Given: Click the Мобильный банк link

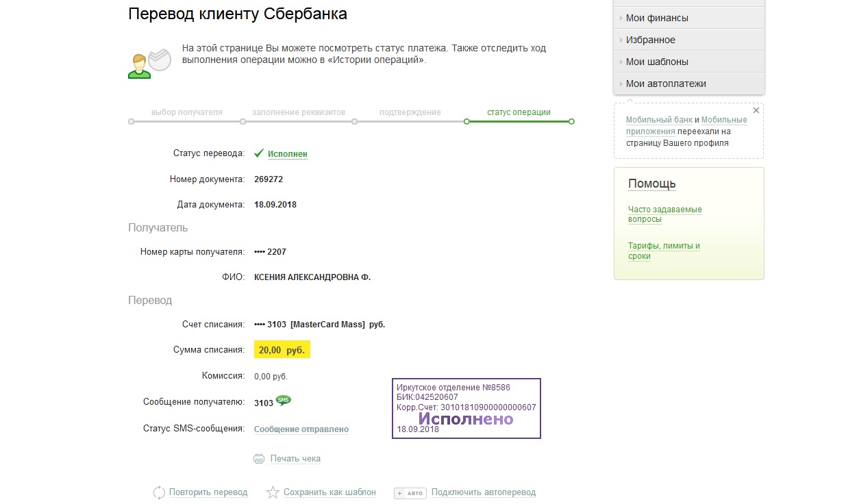Looking at the screenshot, I should 659,120.
